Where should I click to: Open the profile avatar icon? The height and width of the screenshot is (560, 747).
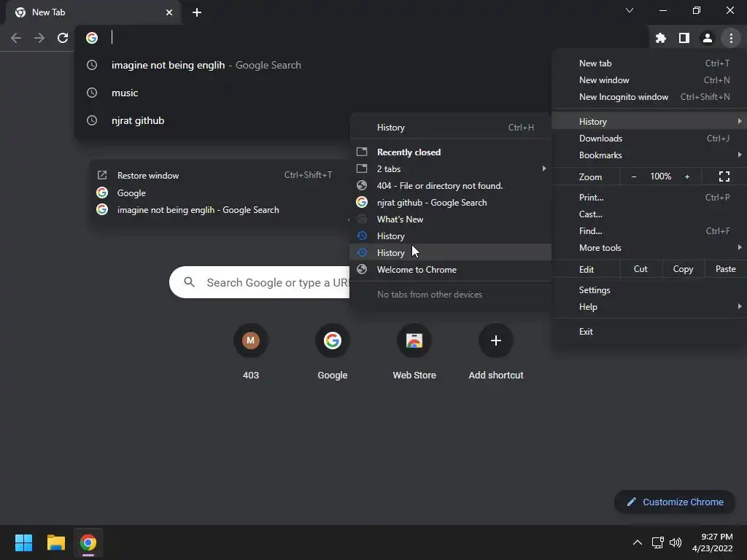(x=708, y=38)
